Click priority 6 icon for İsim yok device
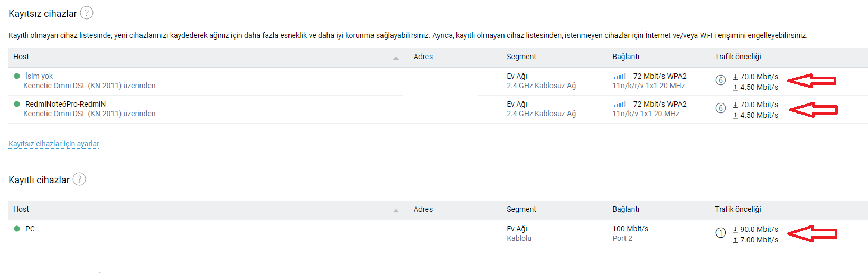868x273 pixels. [x=721, y=80]
